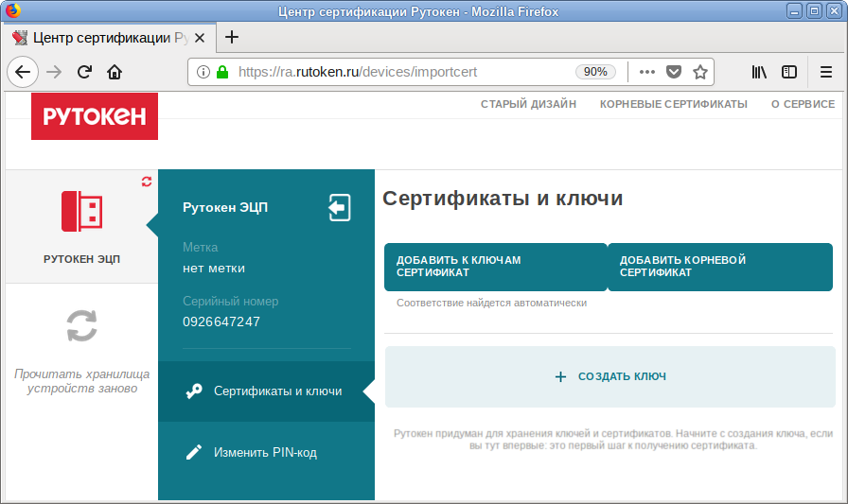Viewport: 848px width, 504px height.
Task: Open the Library view icon
Action: point(759,72)
